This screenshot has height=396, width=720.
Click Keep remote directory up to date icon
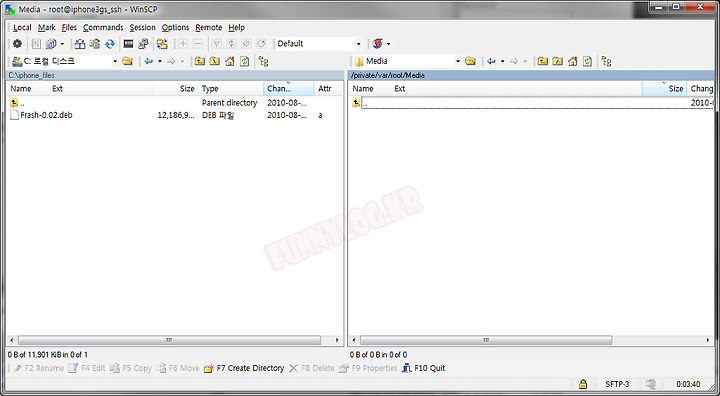(95, 44)
